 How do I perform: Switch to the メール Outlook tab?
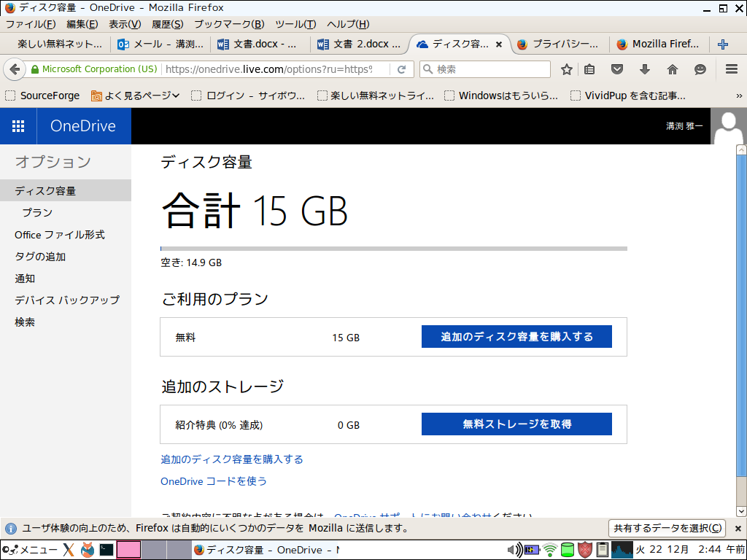click(162, 44)
